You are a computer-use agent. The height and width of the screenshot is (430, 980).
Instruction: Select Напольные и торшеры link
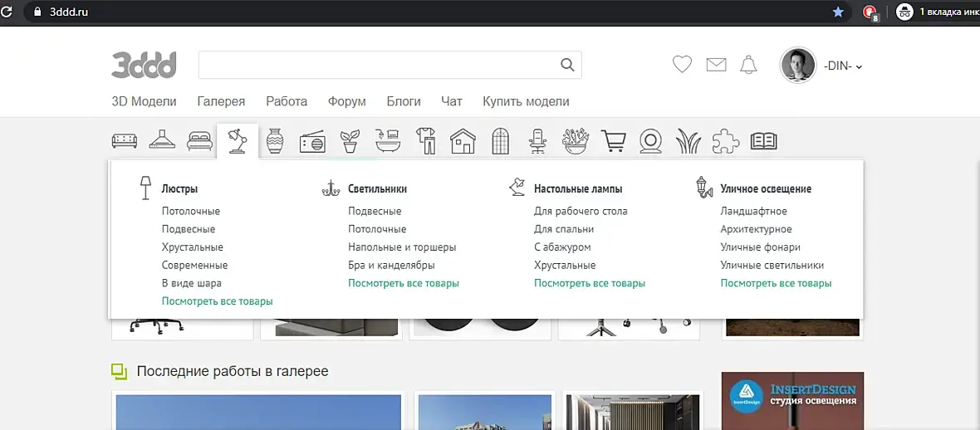pos(402,247)
